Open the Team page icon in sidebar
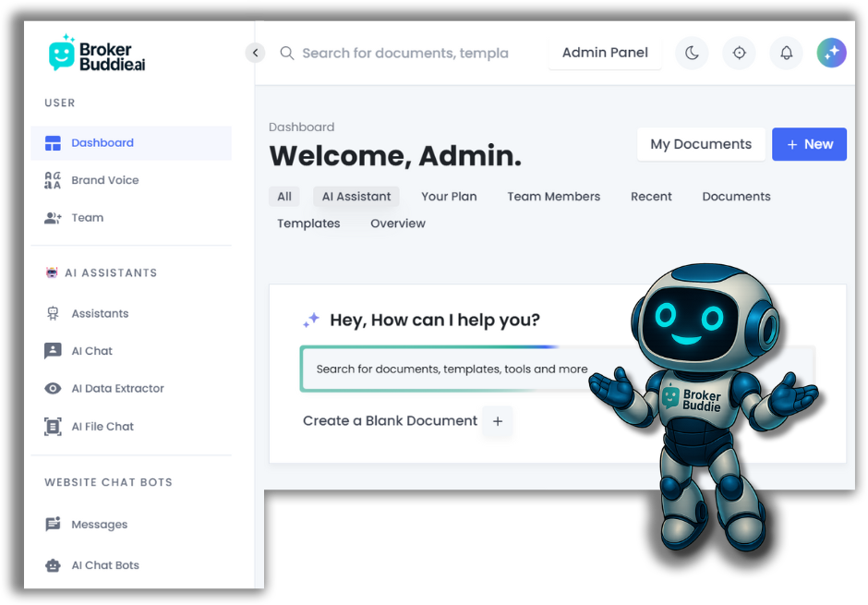 53,218
